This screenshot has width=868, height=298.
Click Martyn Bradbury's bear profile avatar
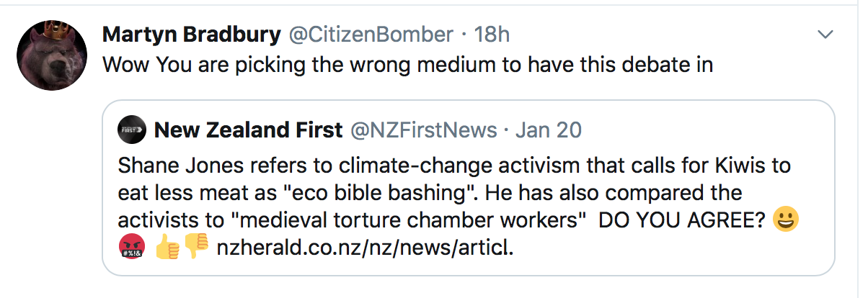(51, 55)
